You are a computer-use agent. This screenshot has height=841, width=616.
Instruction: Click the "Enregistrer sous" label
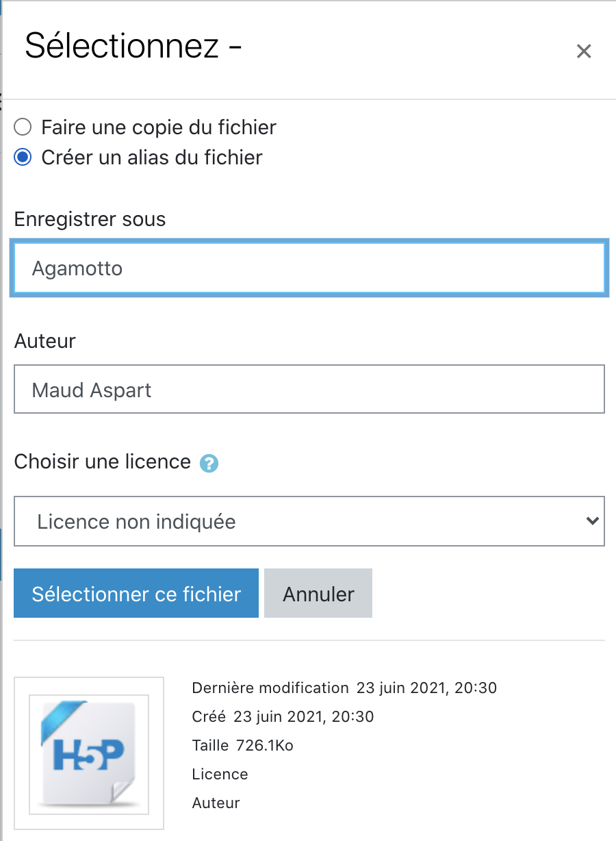click(x=90, y=219)
